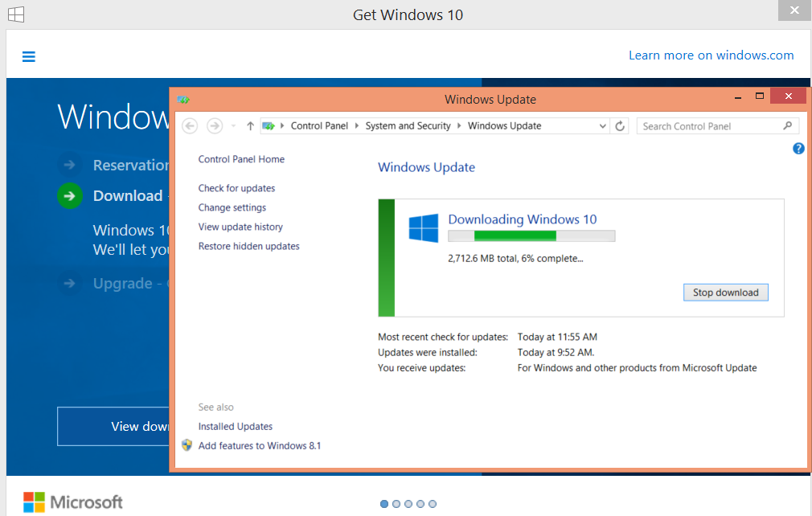Select fifth page indicator dot
This screenshot has height=516, width=812.
pyautogui.click(x=433, y=504)
